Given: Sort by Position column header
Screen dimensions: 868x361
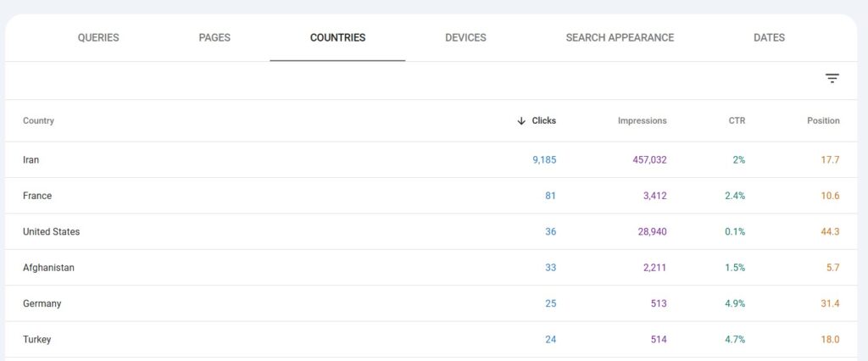Looking at the screenshot, I should 822,121.
